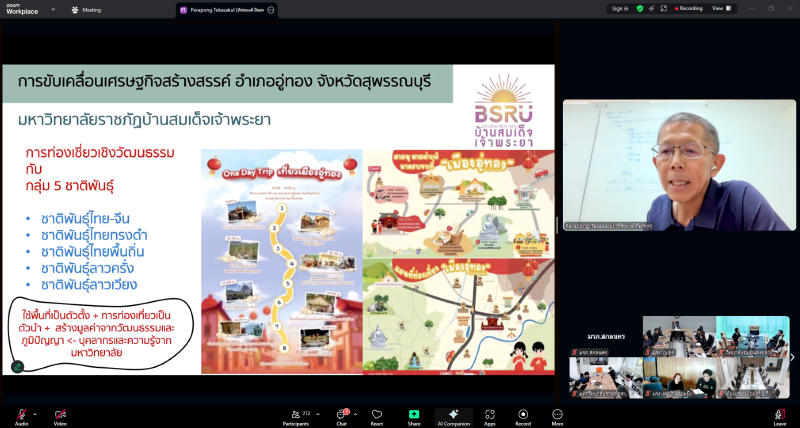Click the green encryption shield icon
Viewport: 800px width, 428px height.
coord(641,8)
